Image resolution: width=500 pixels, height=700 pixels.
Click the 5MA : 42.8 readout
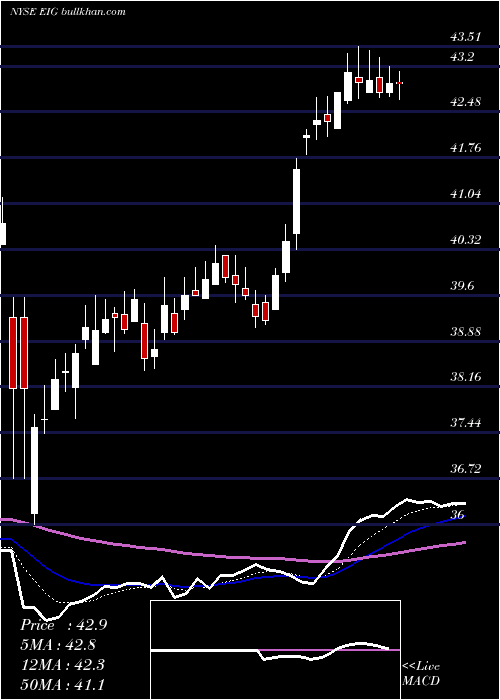tap(58, 645)
